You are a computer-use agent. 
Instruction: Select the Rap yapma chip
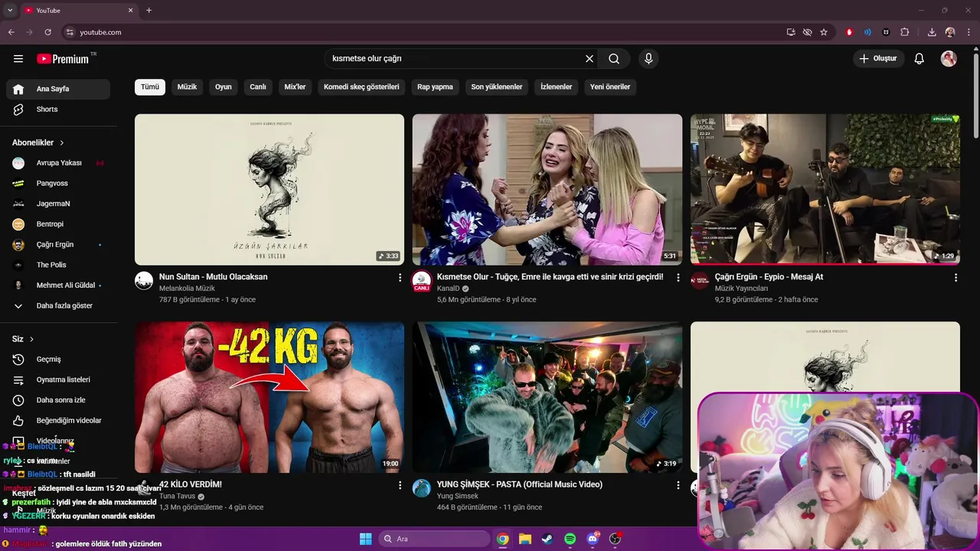coord(435,86)
